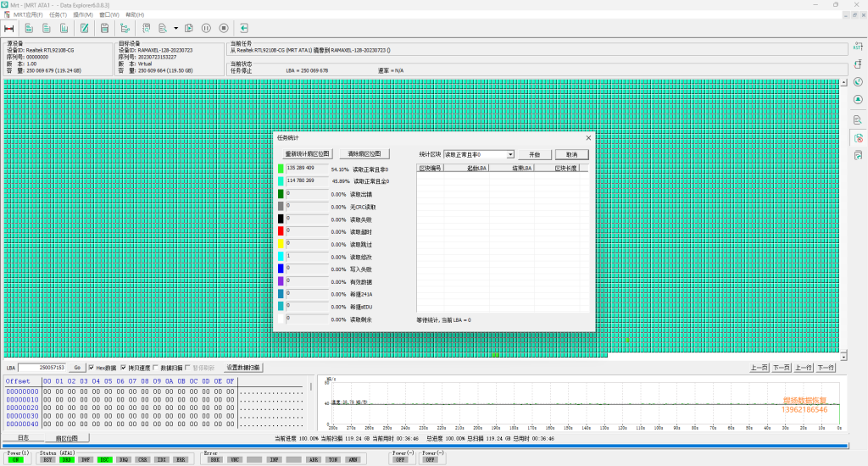
Task: Click the 区块长度 column header
Action: [x=557, y=168]
